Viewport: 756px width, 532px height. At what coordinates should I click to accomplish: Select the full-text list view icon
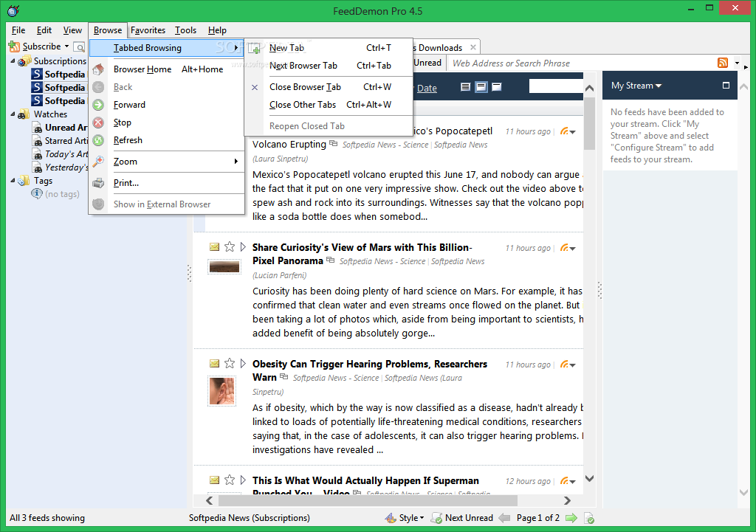click(465, 87)
